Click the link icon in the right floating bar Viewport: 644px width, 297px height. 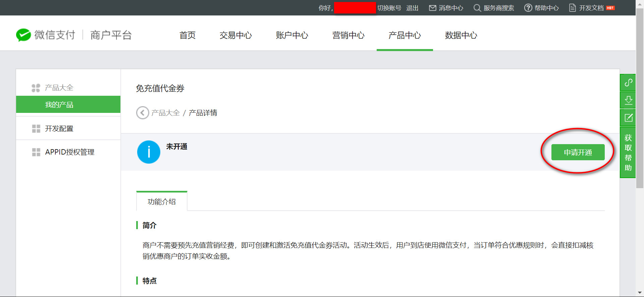628,82
